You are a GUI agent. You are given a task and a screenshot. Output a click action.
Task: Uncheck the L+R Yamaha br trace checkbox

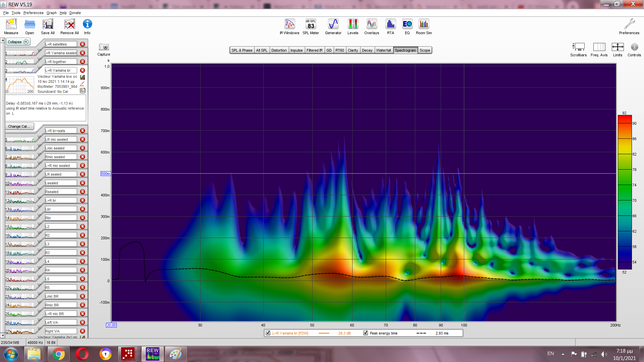point(268,333)
